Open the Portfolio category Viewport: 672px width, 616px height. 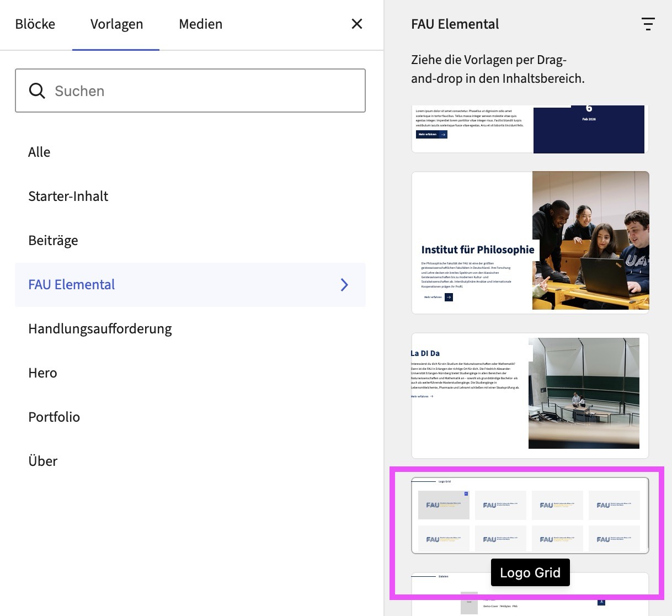pos(54,417)
